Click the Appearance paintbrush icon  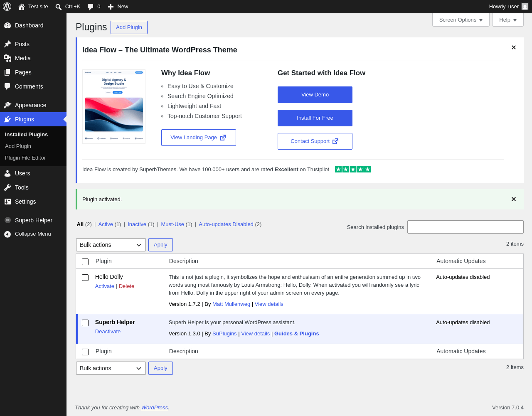tap(7, 105)
